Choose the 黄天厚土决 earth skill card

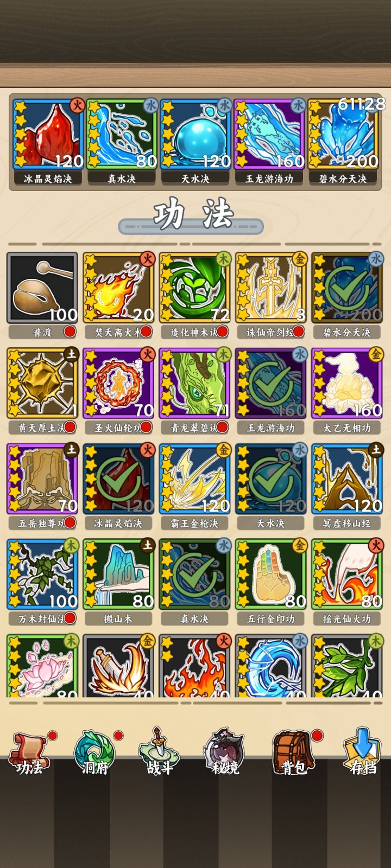pyautogui.click(x=42, y=383)
